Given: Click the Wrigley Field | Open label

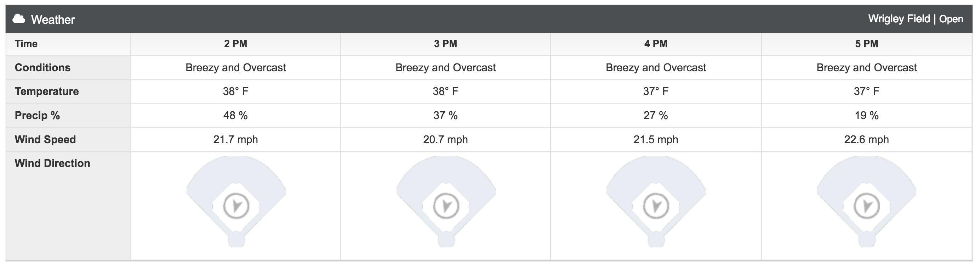Looking at the screenshot, I should pyautogui.click(x=916, y=19).
